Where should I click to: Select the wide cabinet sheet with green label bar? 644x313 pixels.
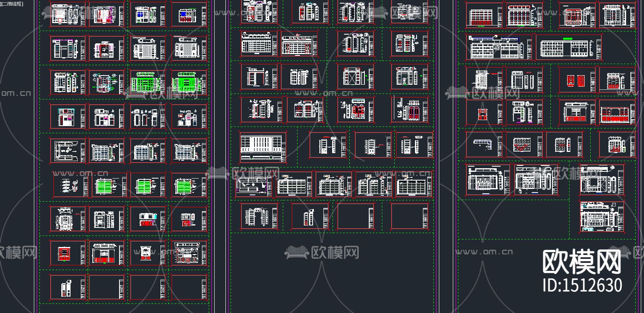(x=569, y=48)
